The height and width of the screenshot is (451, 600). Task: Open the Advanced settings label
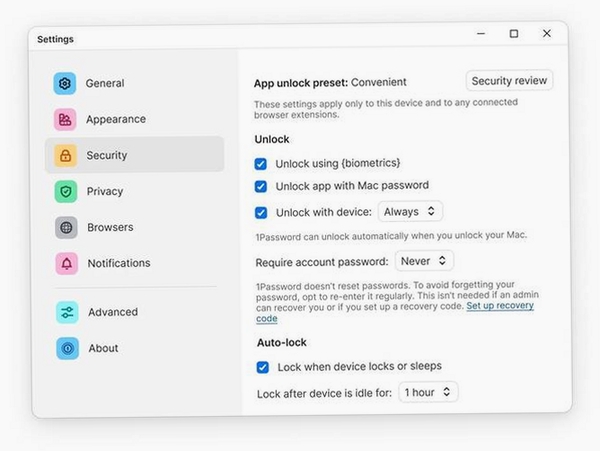tap(113, 312)
